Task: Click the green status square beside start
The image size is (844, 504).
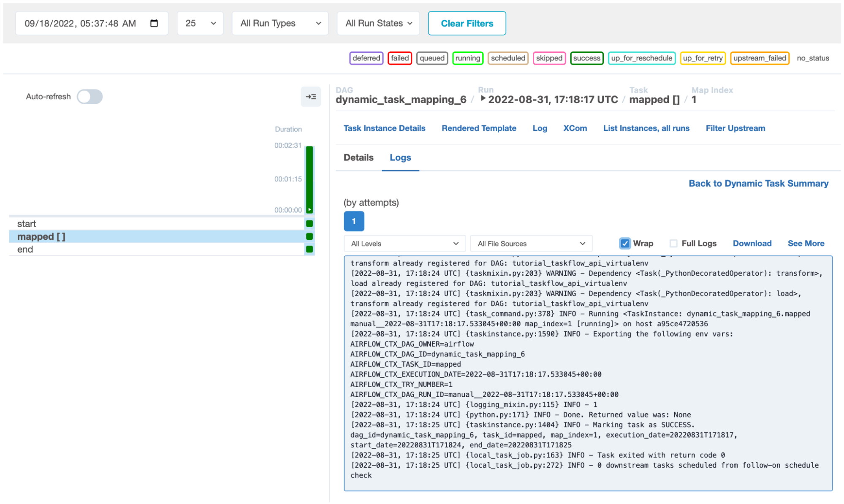Action: [x=309, y=224]
